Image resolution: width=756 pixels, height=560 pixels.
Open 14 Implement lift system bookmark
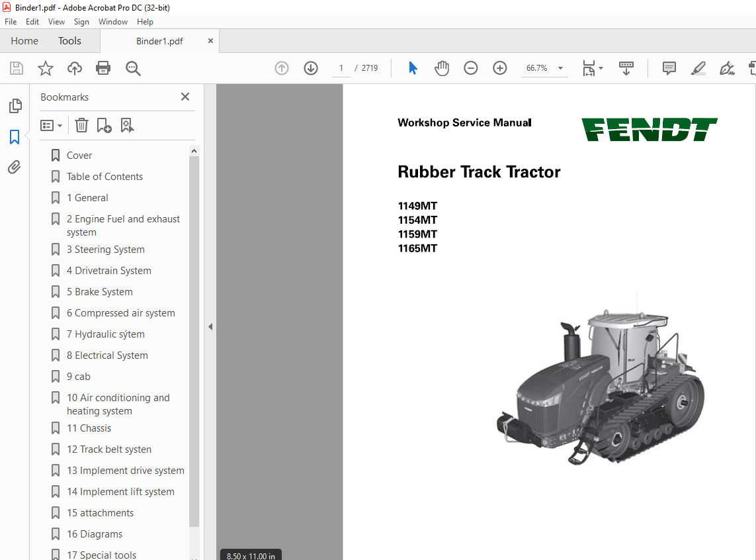[120, 492]
